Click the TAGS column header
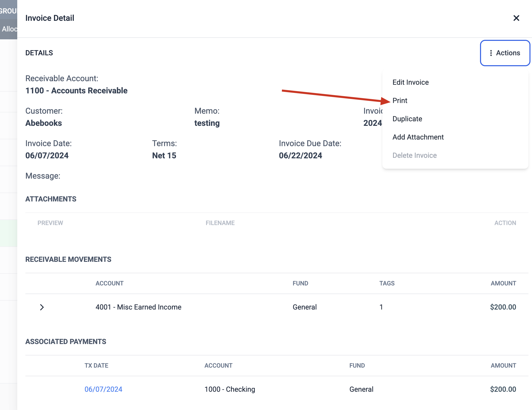 387,283
